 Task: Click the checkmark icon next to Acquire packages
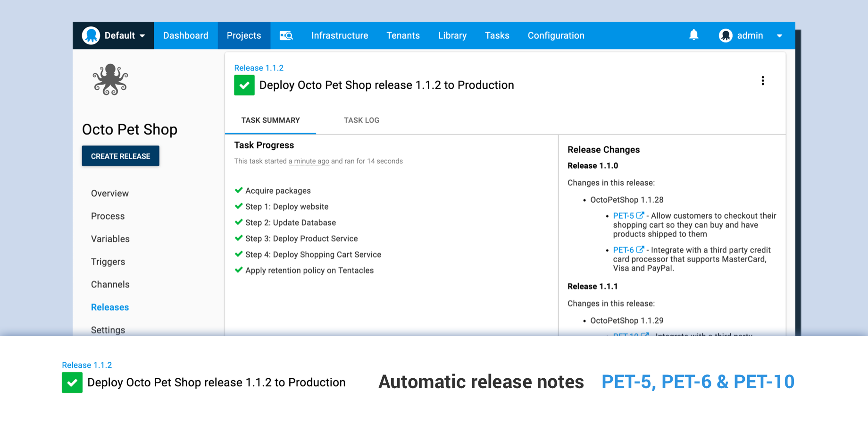tap(239, 190)
